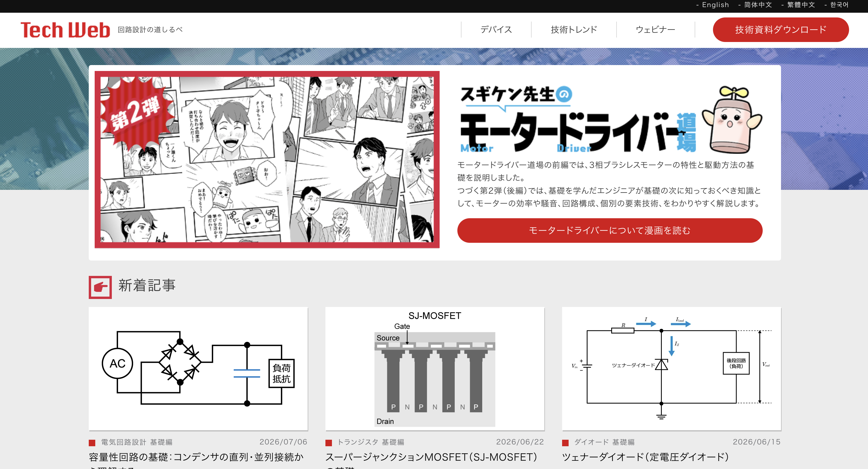Click モータードライバーについて漫画を読む button

click(609, 230)
